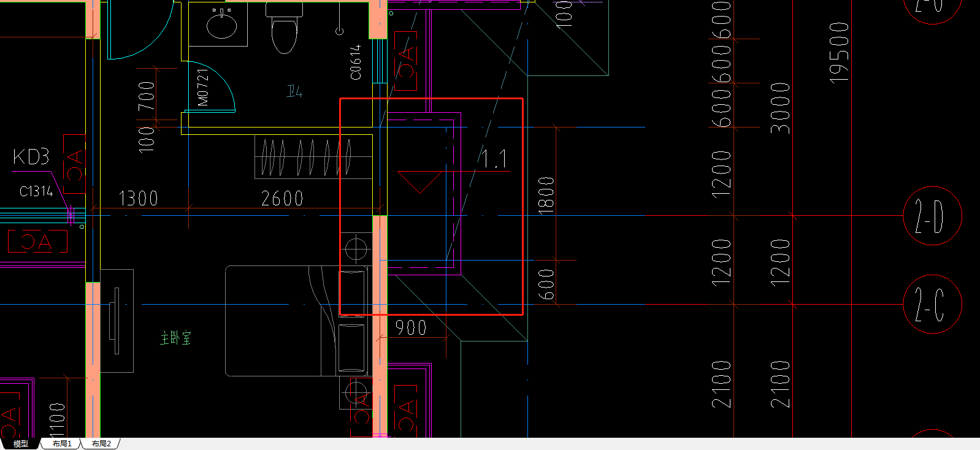
Task: Select the 700 dimension text
Action: [147, 96]
